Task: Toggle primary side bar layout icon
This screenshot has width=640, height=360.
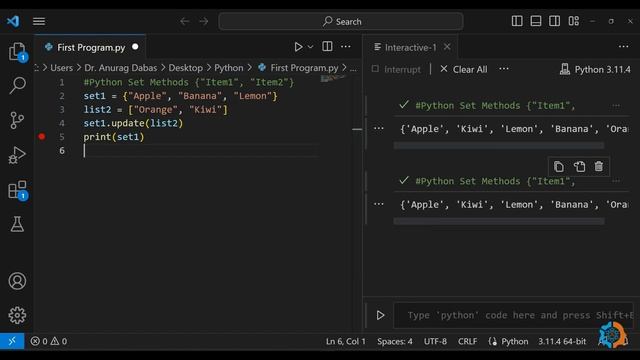Action: point(517,21)
